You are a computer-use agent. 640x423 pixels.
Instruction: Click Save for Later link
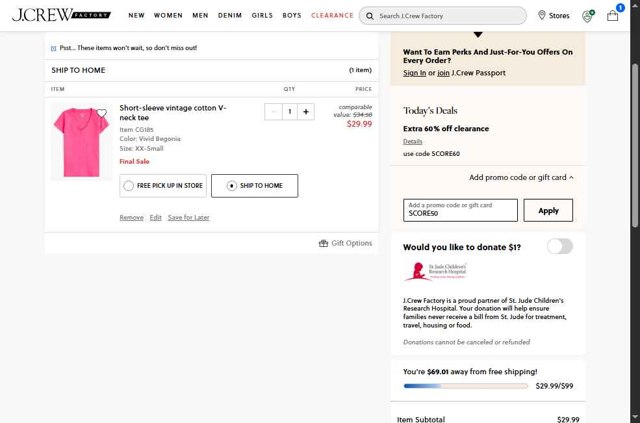point(189,218)
